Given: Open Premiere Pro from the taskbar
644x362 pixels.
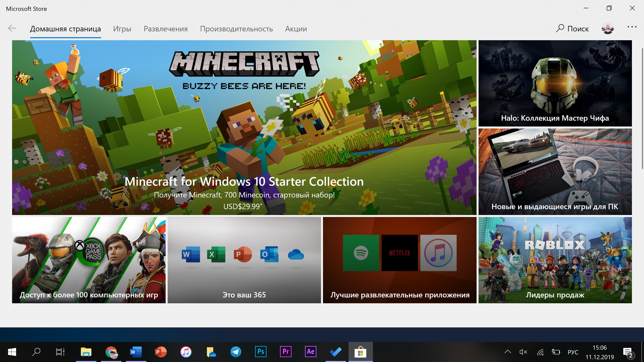Looking at the screenshot, I should tap(286, 352).
